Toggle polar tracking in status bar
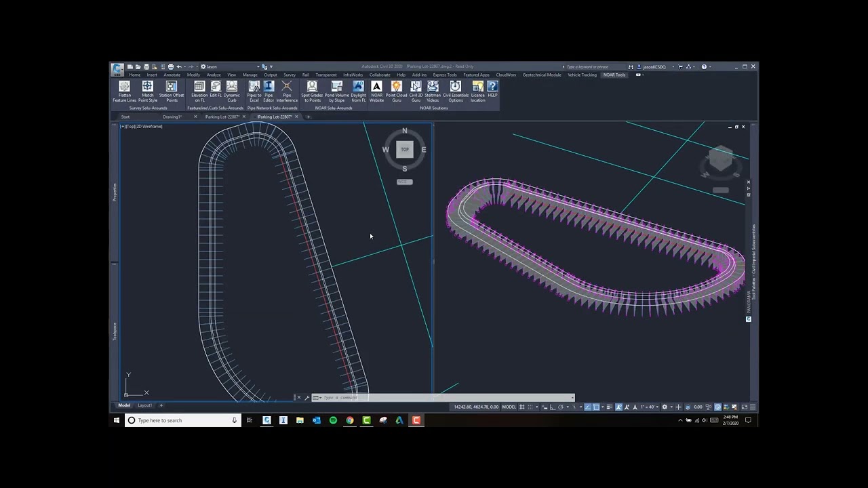 [561, 407]
